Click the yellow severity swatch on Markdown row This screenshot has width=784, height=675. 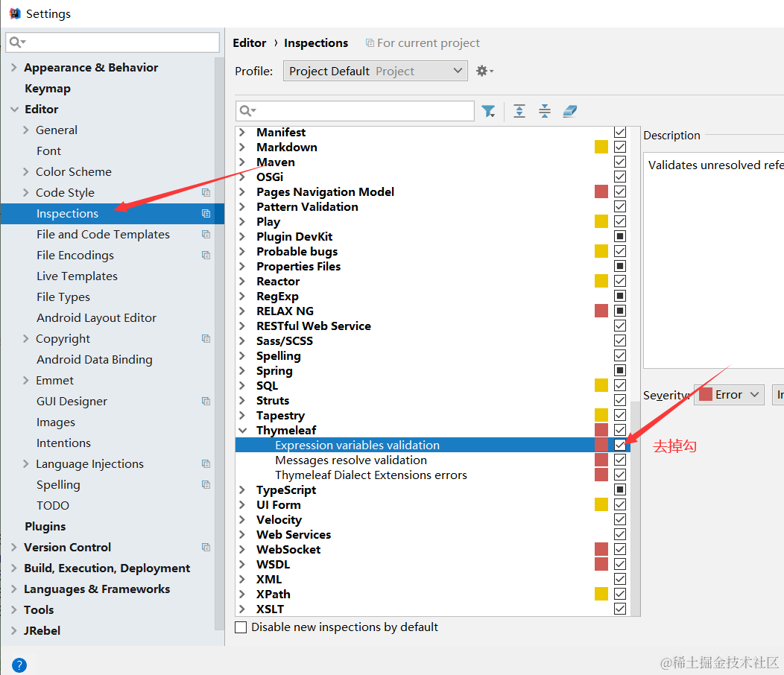pyautogui.click(x=601, y=147)
